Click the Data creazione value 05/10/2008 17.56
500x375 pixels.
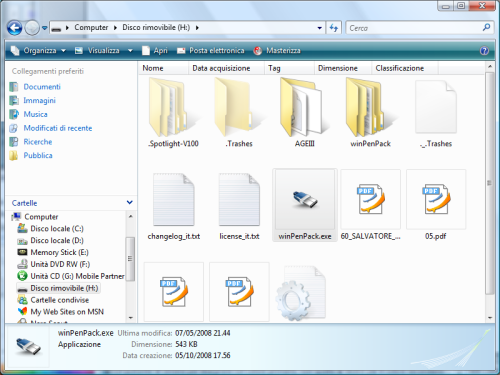coord(203,356)
